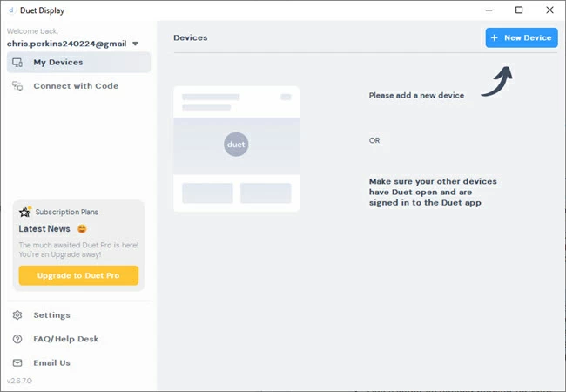
Task: Click the My Devices monitor icon
Action: pyautogui.click(x=17, y=63)
